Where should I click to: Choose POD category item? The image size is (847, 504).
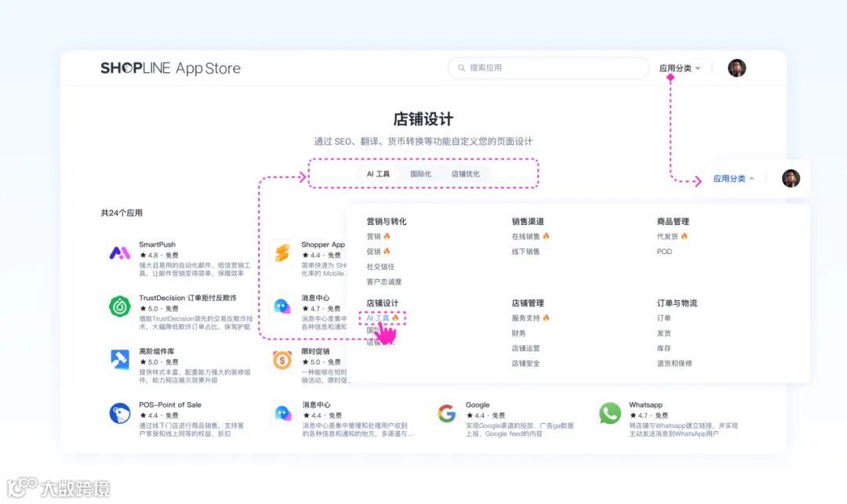click(x=664, y=252)
